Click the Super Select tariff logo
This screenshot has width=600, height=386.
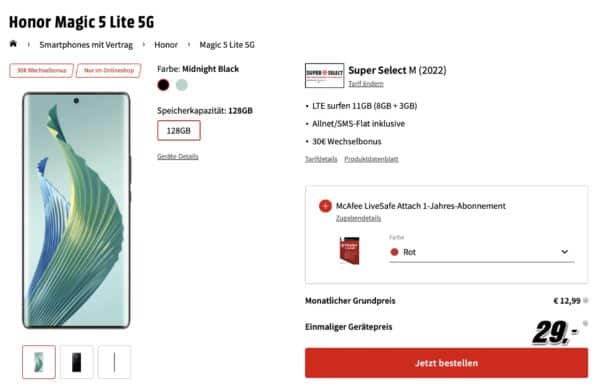(324, 75)
